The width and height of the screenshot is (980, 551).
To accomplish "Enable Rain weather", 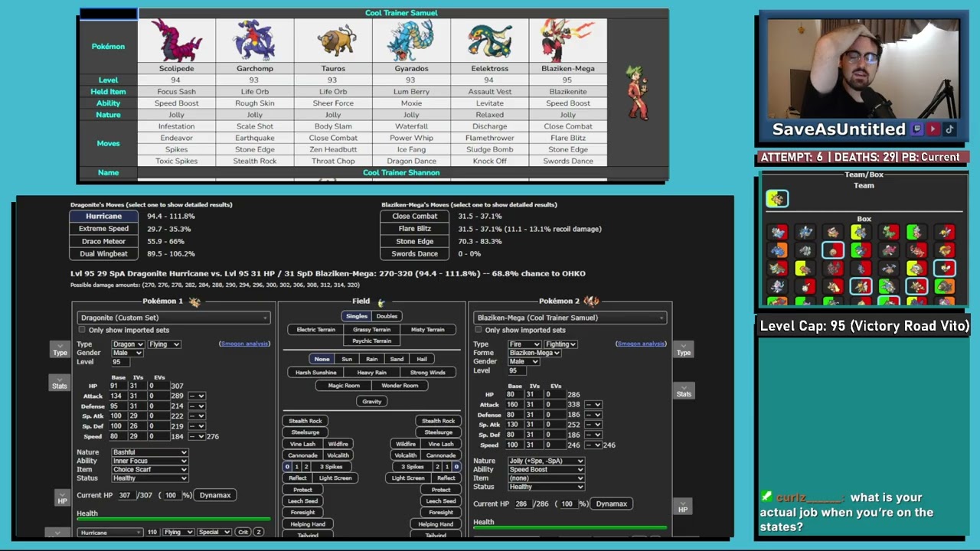I will pos(371,359).
